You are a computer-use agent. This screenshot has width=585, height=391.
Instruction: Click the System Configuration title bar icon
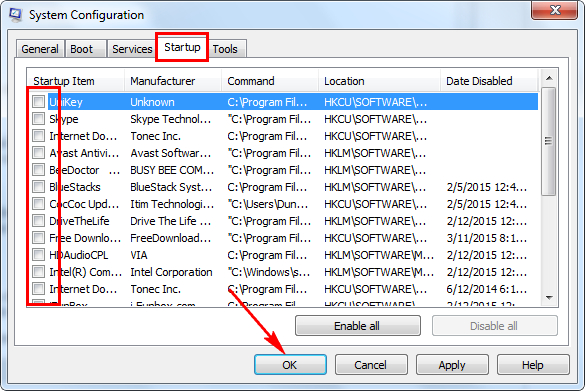16,15
